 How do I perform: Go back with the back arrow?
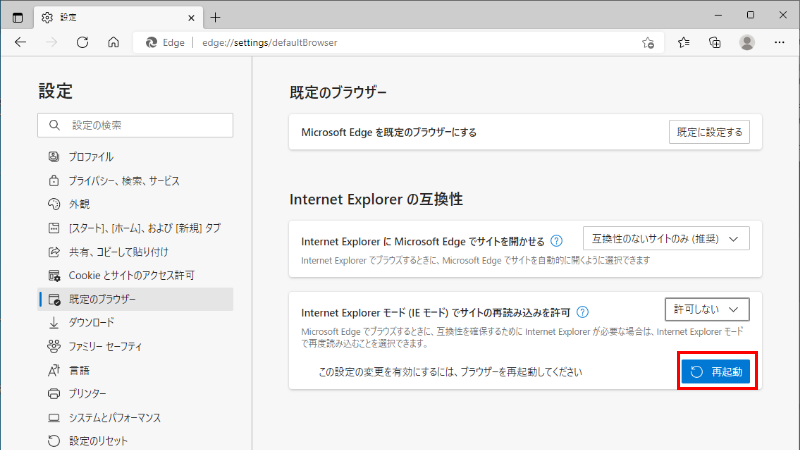20,42
